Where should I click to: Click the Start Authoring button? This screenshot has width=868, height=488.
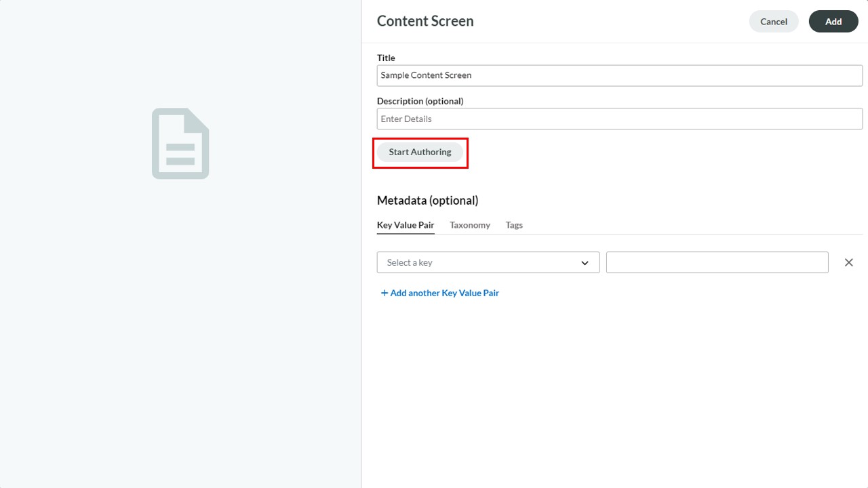(x=420, y=152)
